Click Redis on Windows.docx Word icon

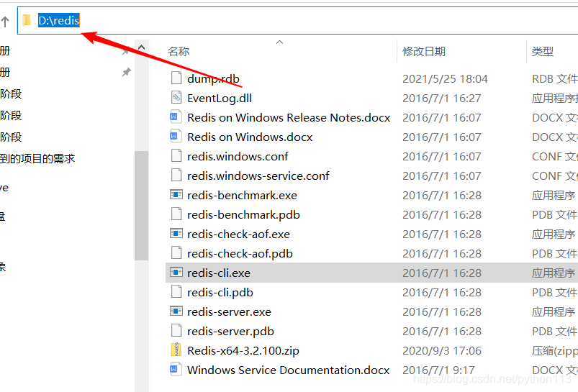click(176, 137)
